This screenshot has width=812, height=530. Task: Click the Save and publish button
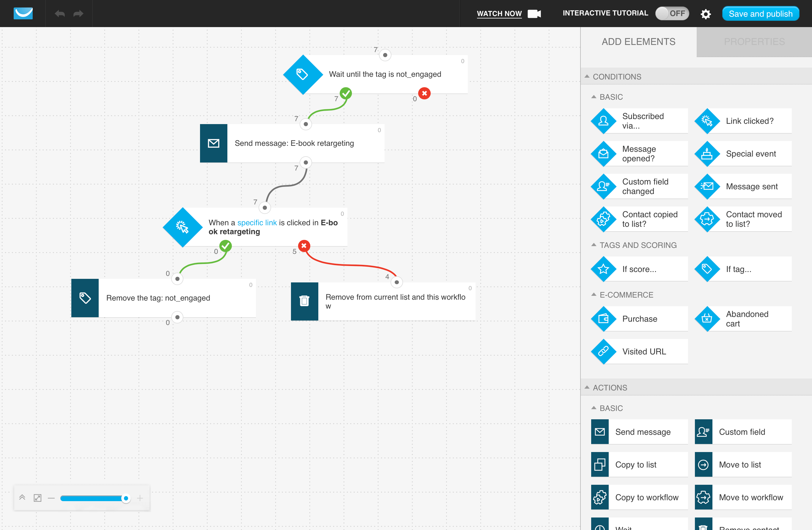(761, 13)
